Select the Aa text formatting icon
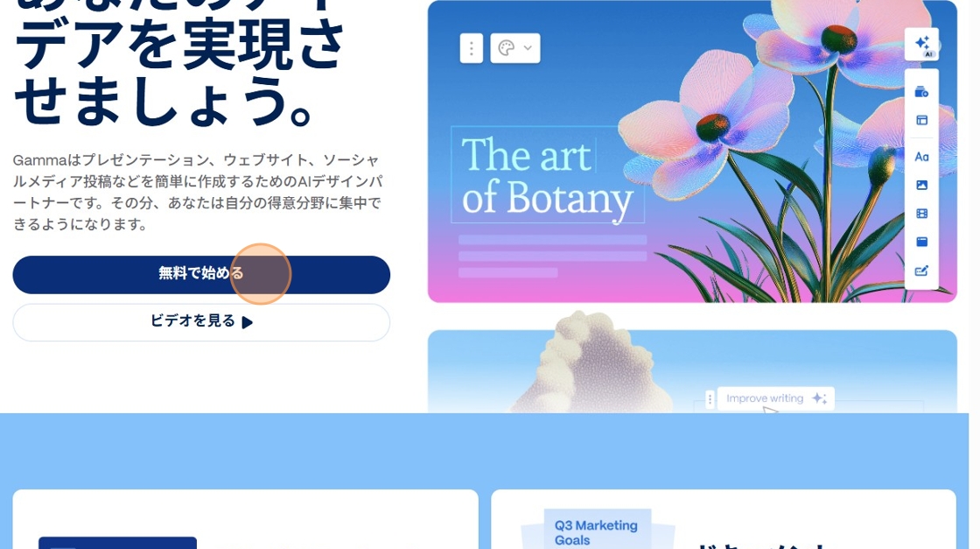The width and height of the screenshot is (980, 549). tap(922, 157)
